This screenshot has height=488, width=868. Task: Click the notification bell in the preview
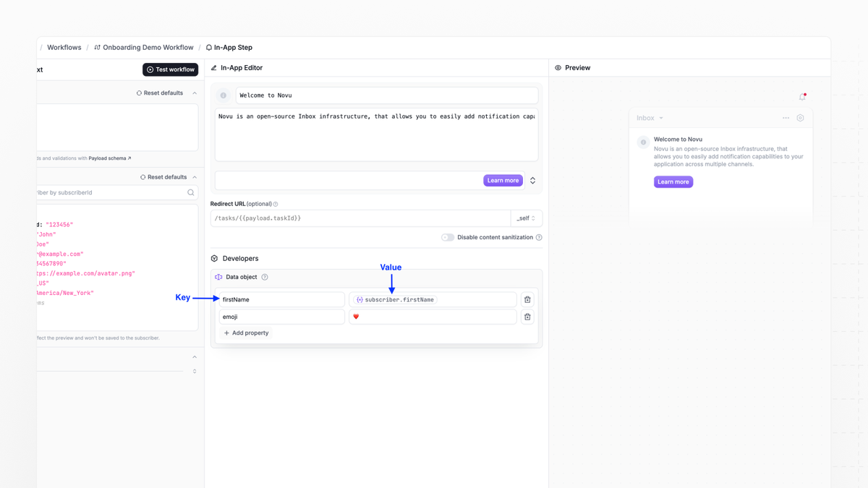coord(801,96)
